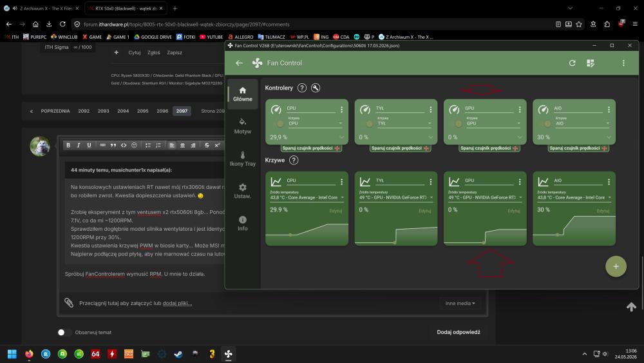The image size is (644, 363).
Task: Click the dodaj pliki link
Action: [178, 304]
